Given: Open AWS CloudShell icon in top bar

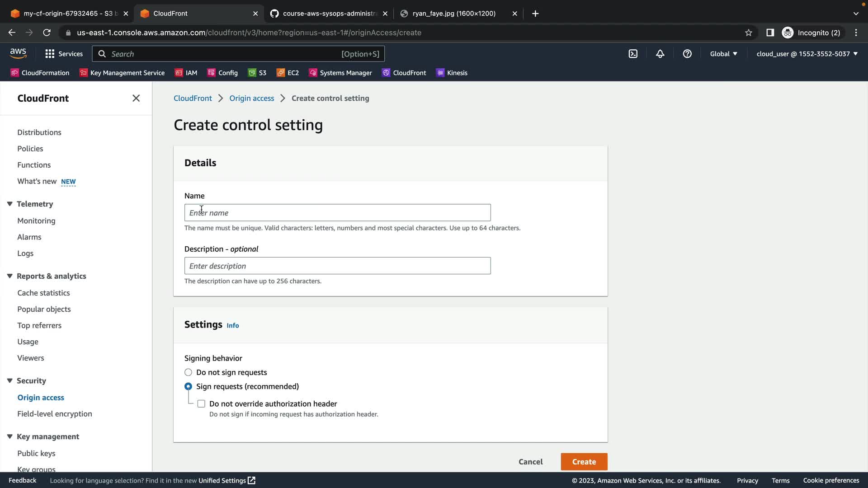Looking at the screenshot, I should (x=633, y=54).
